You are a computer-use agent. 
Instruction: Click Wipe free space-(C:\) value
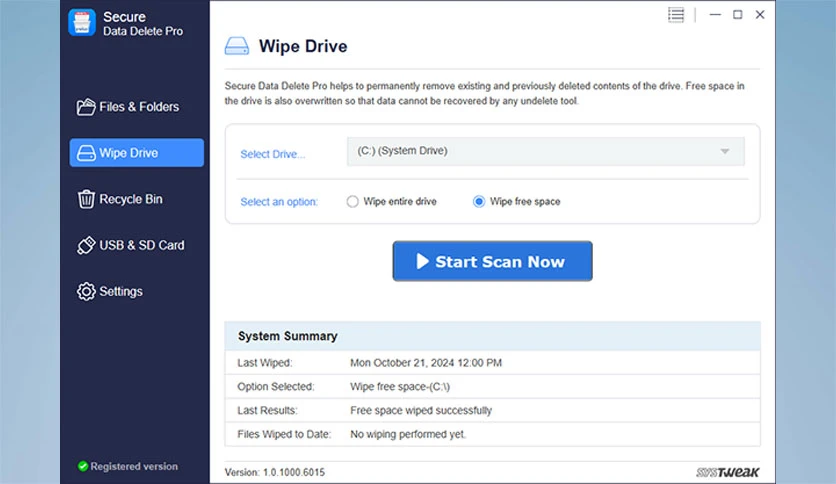pyautogui.click(x=400, y=386)
